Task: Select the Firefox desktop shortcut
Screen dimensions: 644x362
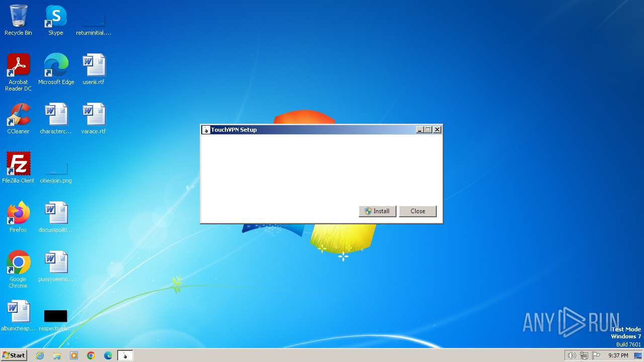Action: [18, 217]
